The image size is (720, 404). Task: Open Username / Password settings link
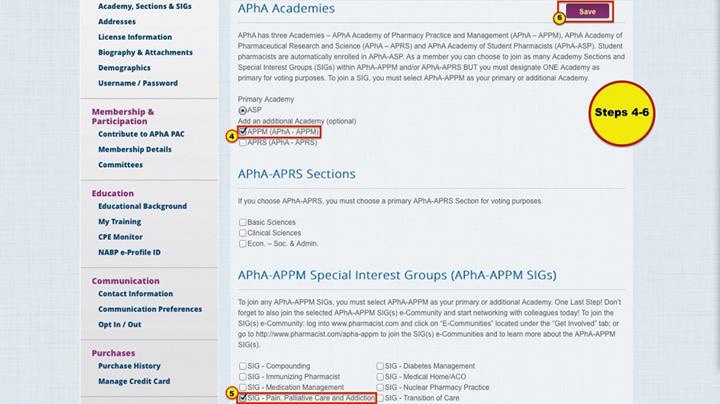point(138,83)
